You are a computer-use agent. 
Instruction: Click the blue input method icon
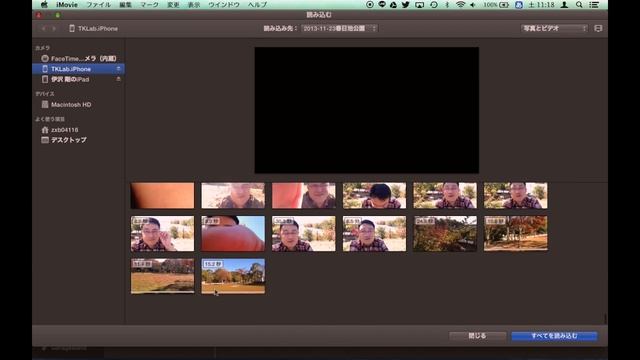[x=519, y=5]
